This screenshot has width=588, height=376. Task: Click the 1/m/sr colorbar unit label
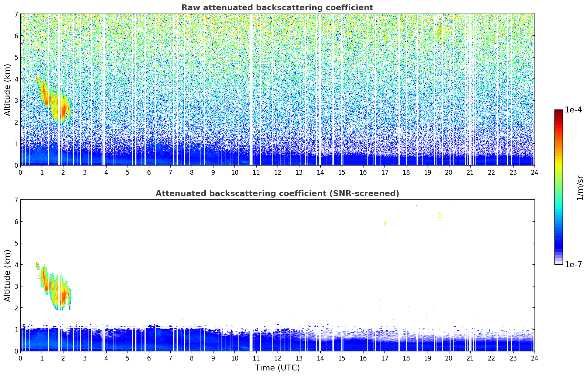point(580,187)
